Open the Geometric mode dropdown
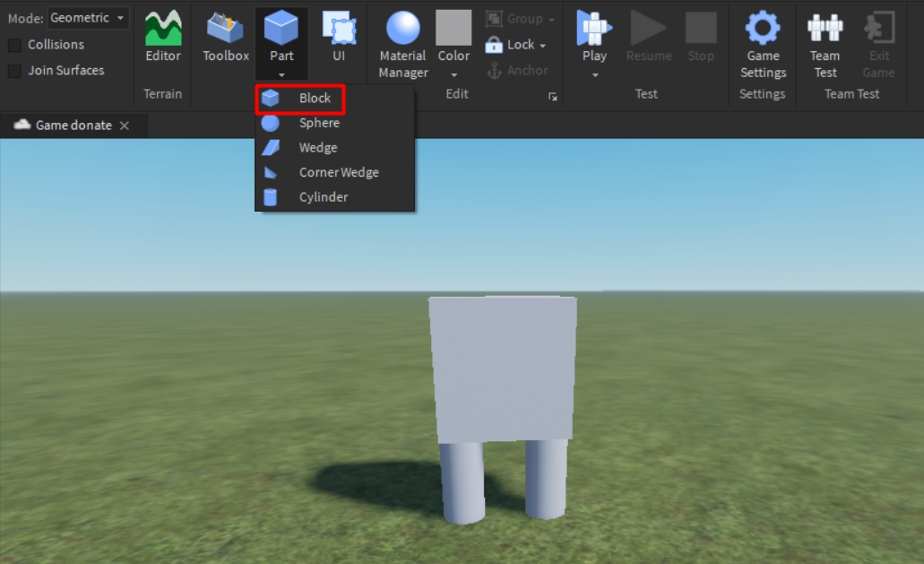 click(88, 18)
